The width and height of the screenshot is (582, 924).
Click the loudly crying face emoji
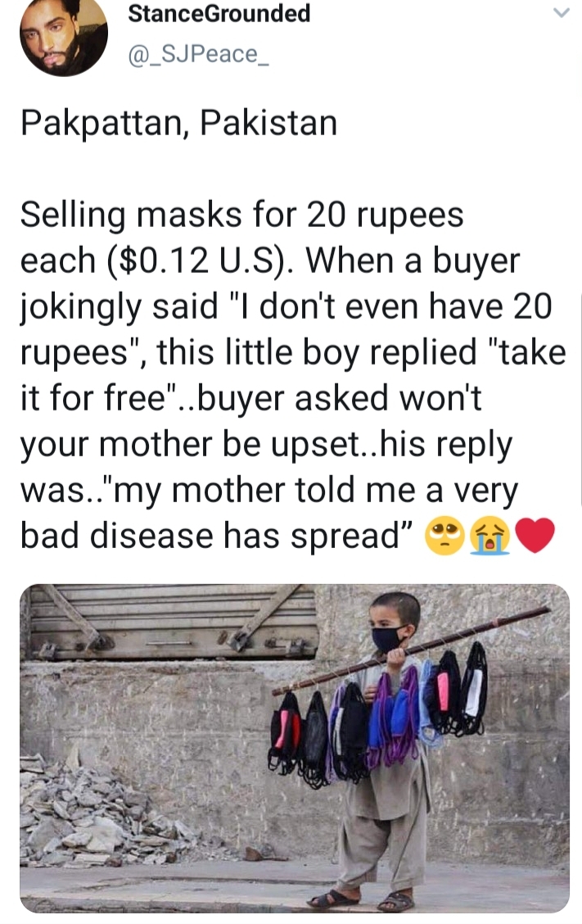488,537
